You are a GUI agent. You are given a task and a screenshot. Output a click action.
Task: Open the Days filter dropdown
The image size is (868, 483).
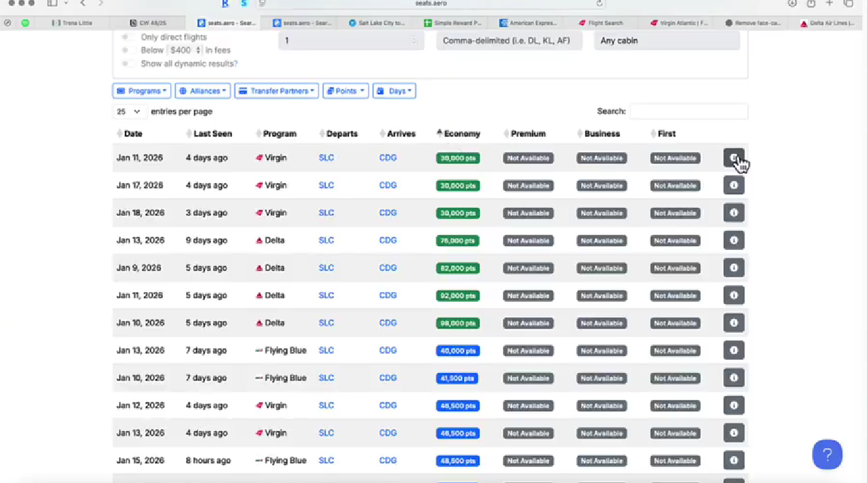point(394,91)
